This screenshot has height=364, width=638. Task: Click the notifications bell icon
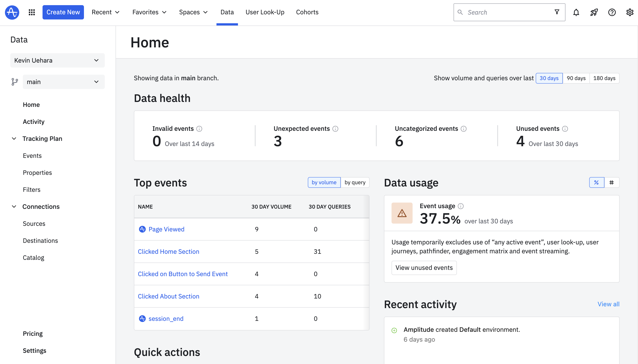click(576, 12)
